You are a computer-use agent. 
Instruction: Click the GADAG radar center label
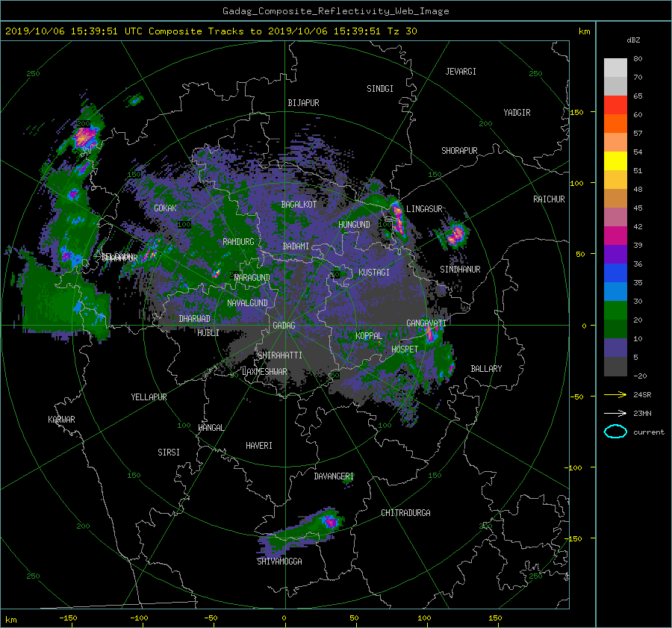pyautogui.click(x=284, y=326)
